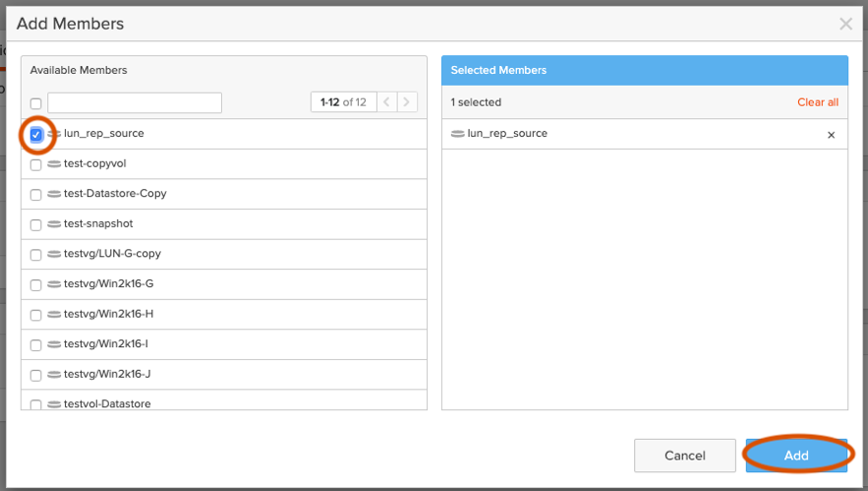This screenshot has height=491, width=868.
Task: Focus the Available Members filter field
Action: click(135, 103)
